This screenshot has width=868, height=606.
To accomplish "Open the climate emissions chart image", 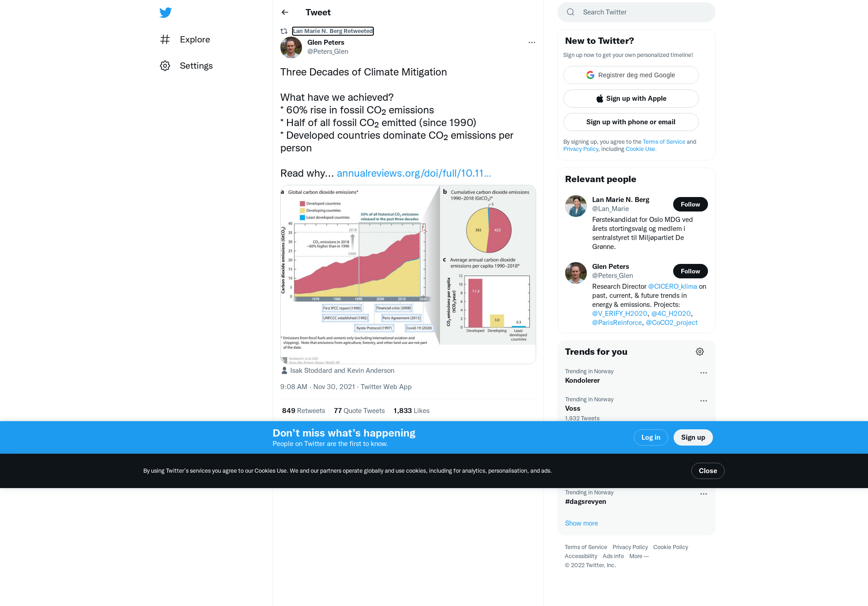I will [x=408, y=274].
